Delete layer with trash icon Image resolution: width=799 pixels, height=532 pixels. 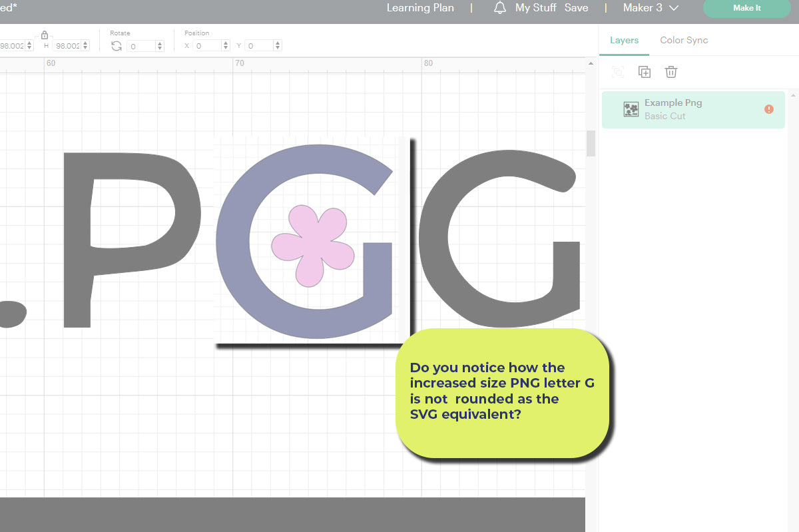tap(671, 72)
